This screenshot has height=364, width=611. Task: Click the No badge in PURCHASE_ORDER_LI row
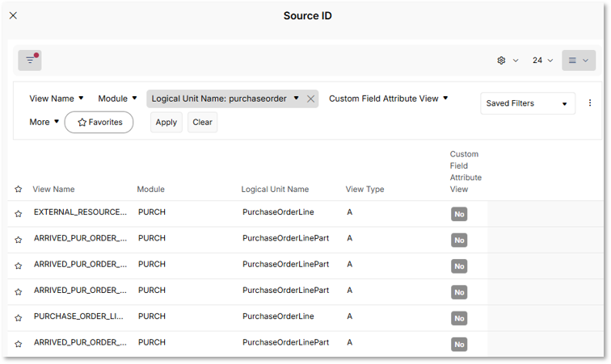(x=459, y=319)
